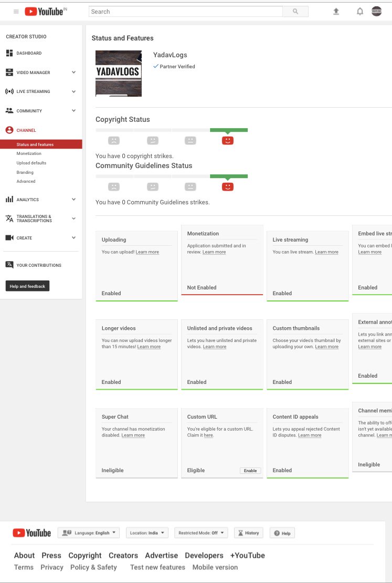Click Learn more in Uploading card
The height and width of the screenshot is (583, 392).
(147, 252)
